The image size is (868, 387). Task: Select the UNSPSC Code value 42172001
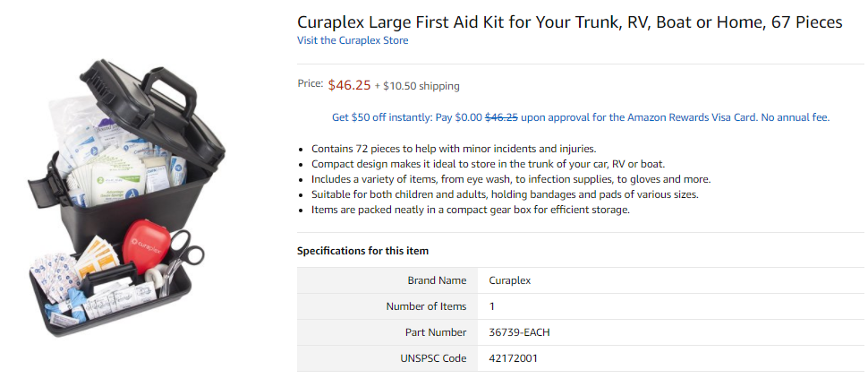click(x=513, y=358)
